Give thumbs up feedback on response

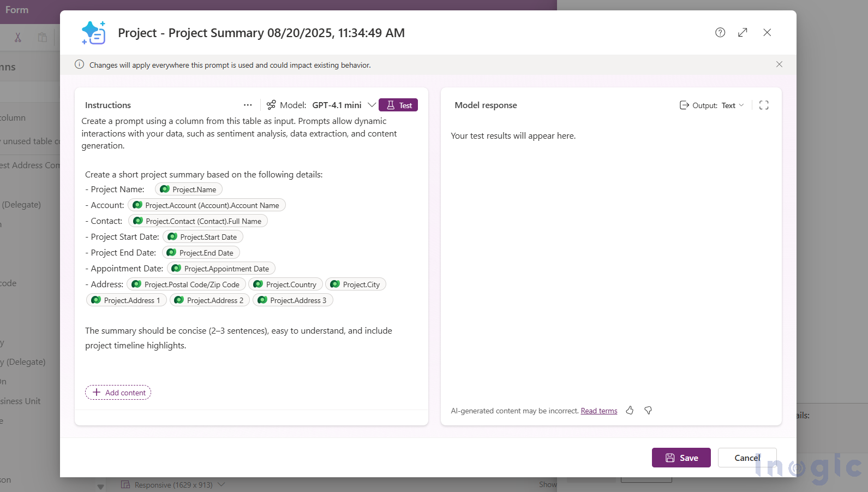click(x=630, y=410)
